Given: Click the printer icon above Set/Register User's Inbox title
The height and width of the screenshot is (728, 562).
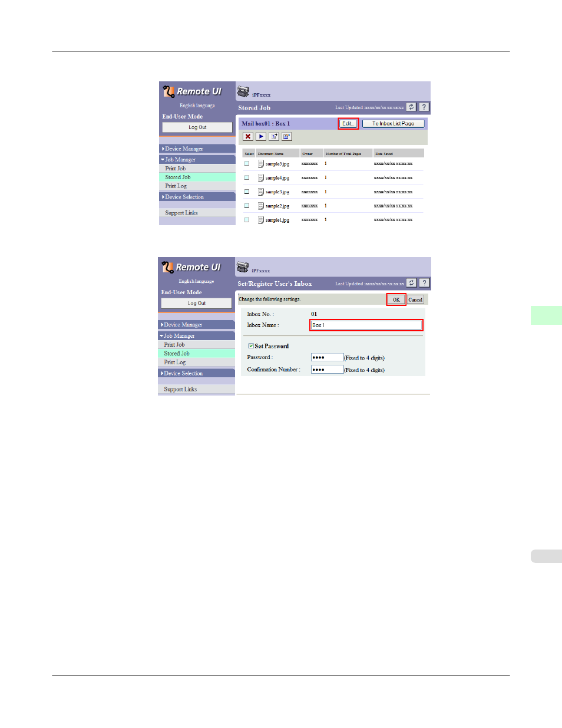Looking at the screenshot, I should 243,267.
